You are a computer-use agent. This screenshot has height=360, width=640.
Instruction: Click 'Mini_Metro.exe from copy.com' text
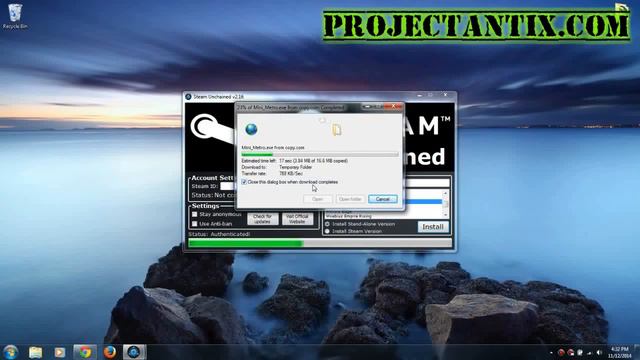click(x=273, y=147)
